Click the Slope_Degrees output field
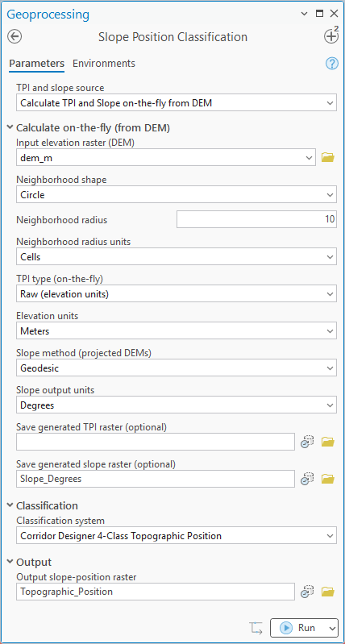The width and height of the screenshot is (345, 644). 156,479
